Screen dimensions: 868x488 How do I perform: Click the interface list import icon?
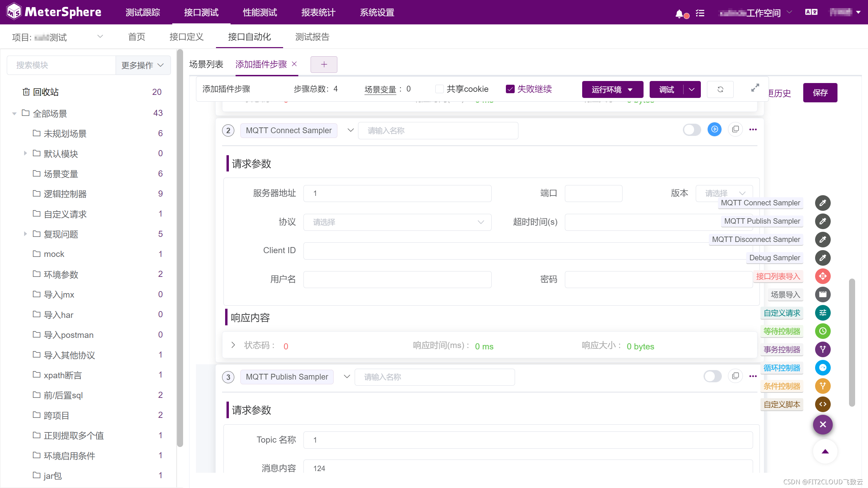pyautogui.click(x=823, y=276)
